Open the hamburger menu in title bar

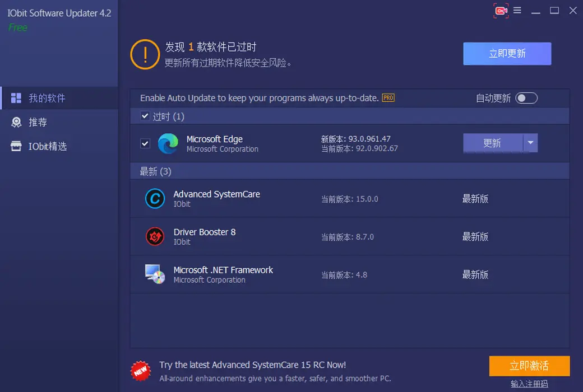click(517, 11)
